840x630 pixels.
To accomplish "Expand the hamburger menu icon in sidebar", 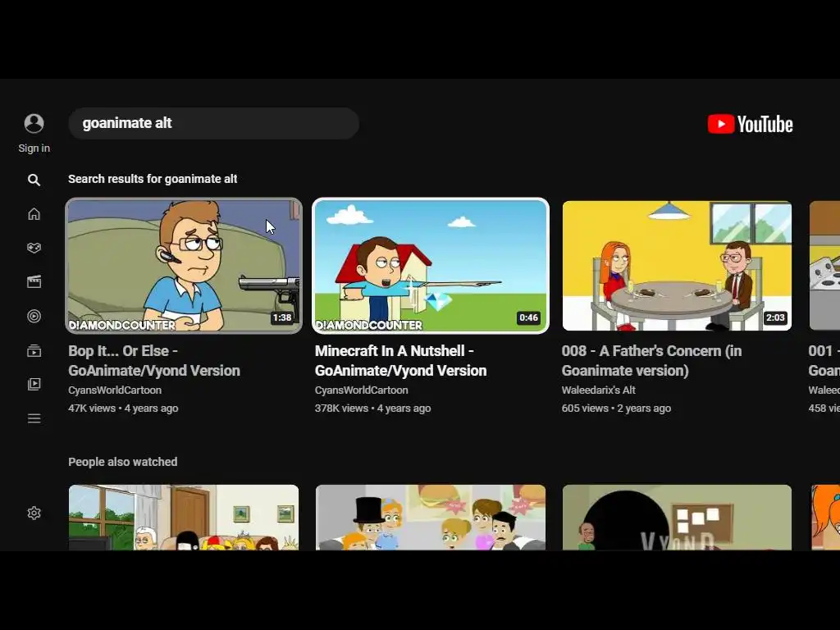I will tap(34, 418).
